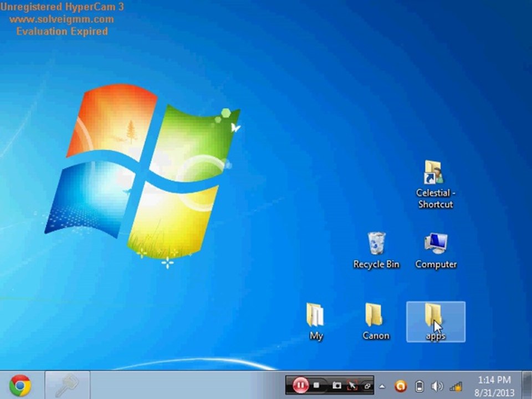
Task: Select the Celestial - Shortcut icon
Action: point(436,185)
